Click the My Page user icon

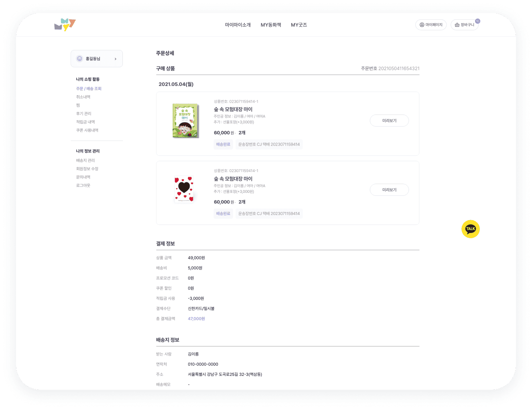[x=422, y=25]
